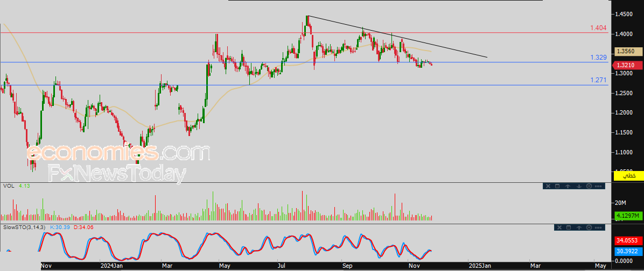Open more options for VOL panel
This screenshot has height=271, width=644.
pos(598,186)
